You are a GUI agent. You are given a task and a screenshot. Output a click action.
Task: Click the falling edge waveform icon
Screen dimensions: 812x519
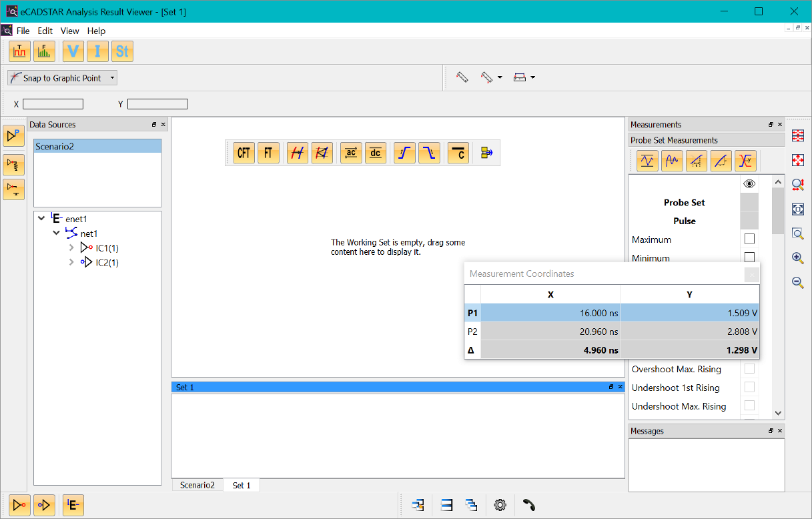click(x=430, y=153)
